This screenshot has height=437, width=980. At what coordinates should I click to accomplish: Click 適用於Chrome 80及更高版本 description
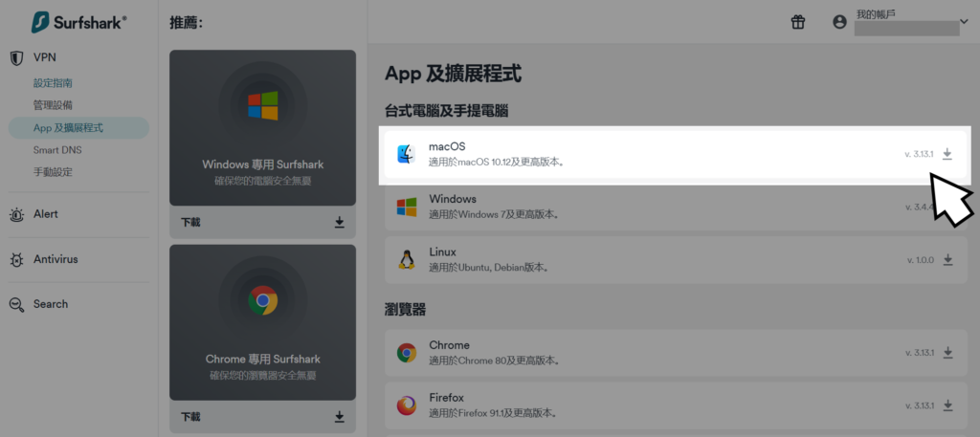(495, 361)
